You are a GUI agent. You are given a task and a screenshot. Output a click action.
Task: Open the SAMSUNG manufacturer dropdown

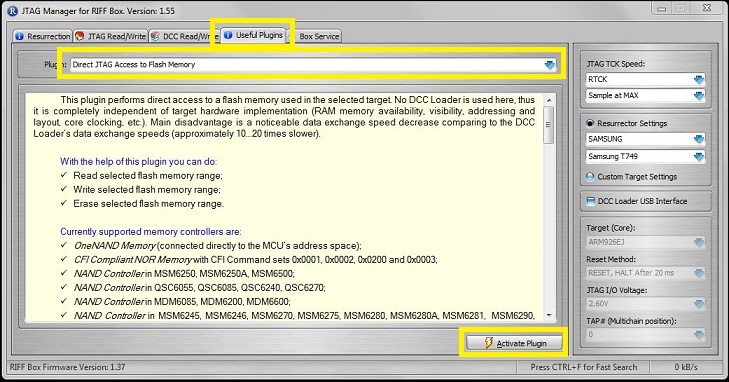pos(646,139)
